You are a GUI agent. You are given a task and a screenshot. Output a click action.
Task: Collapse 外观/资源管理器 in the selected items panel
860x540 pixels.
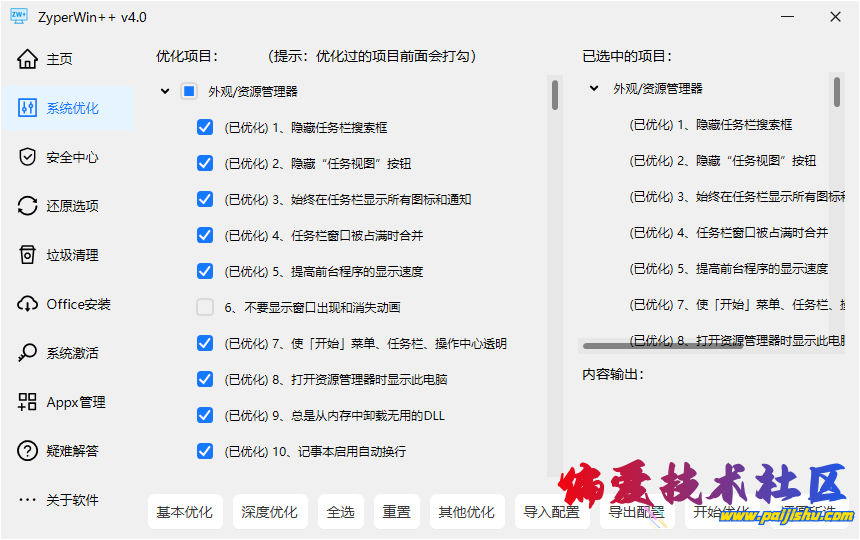[594, 89]
